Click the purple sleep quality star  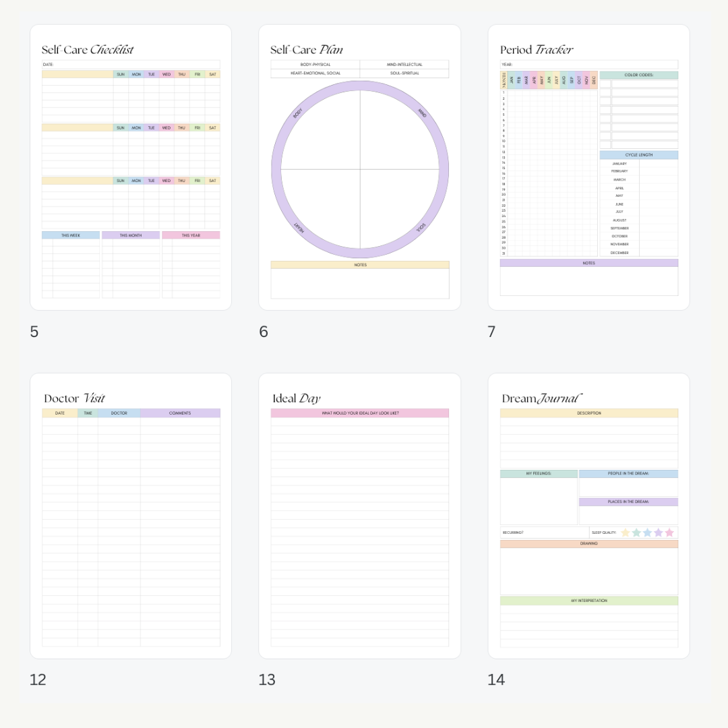click(x=659, y=533)
